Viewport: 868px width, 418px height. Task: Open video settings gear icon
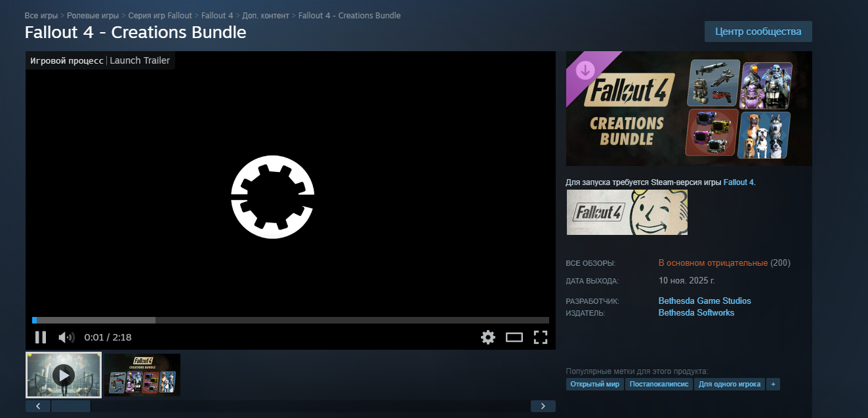click(x=488, y=337)
